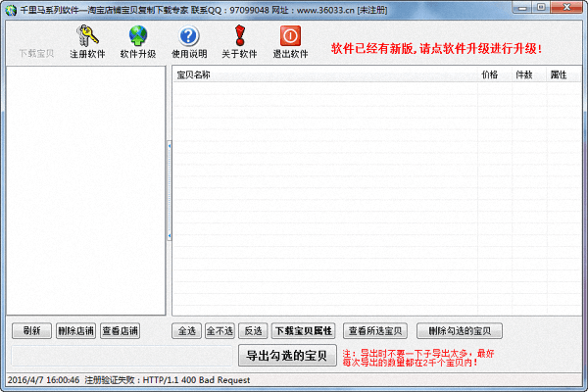Click the 删除勾选的宝贝 button
This screenshot has height=392, width=588.
pos(460,331)
